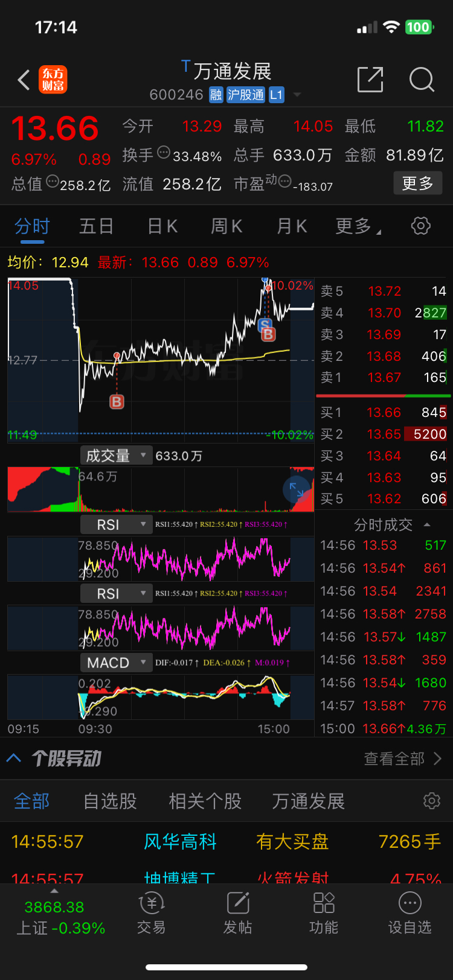The image size is (453, 980).
Task: Tap the L1 level badge
Action: 276,95
